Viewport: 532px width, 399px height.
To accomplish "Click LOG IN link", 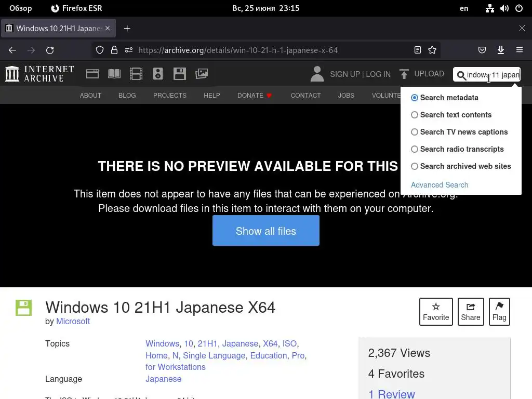I will click(378, 74).
